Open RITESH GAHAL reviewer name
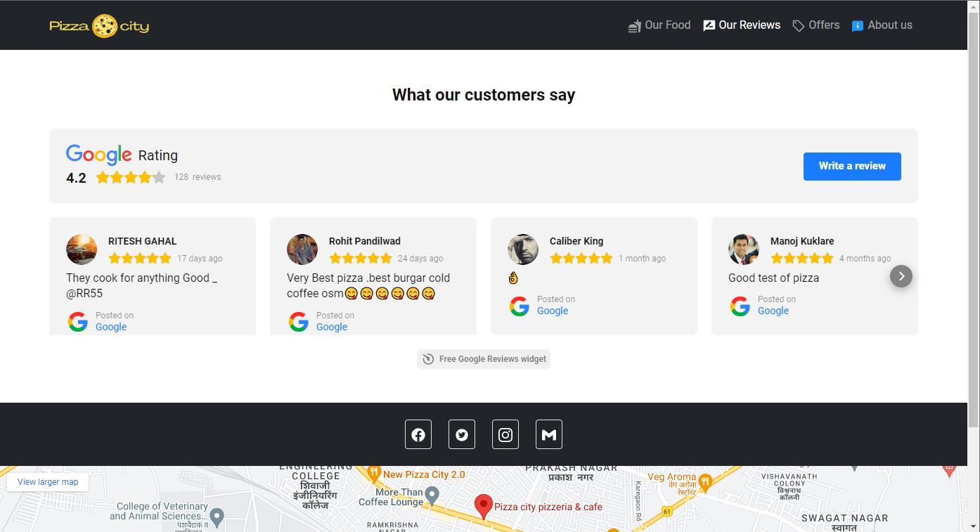The image size is (980, 532). point(143,241)
